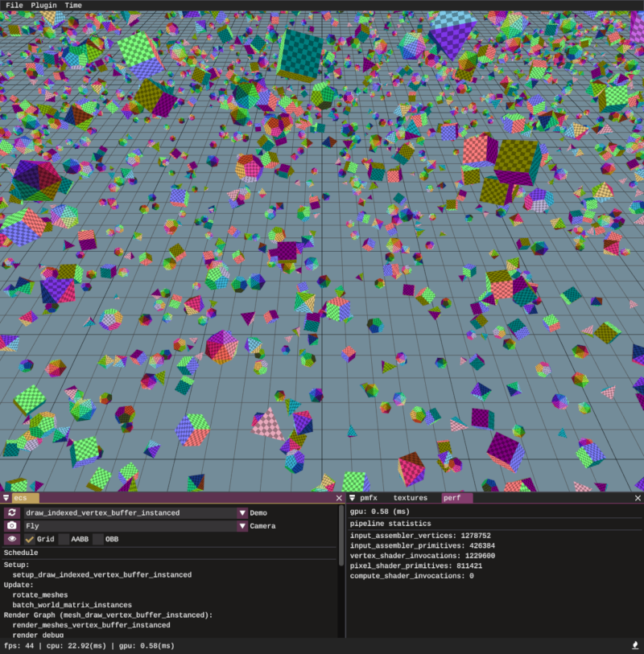Open the Time menu
The width and height of the screenshot is (644, 654).
tap(73, 6)
